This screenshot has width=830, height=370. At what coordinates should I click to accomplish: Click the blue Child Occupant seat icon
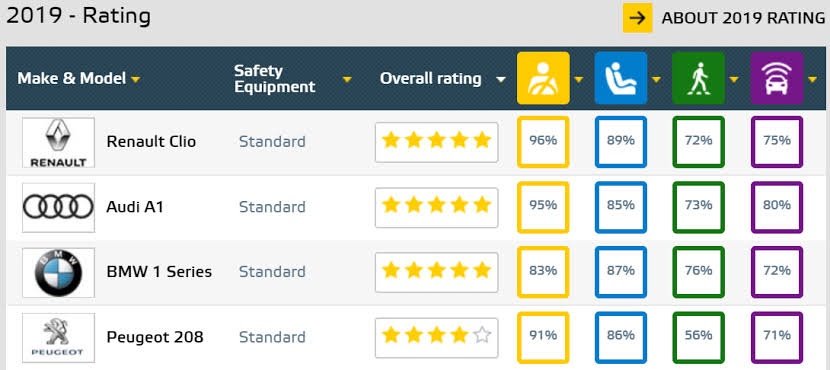point(621,78)
